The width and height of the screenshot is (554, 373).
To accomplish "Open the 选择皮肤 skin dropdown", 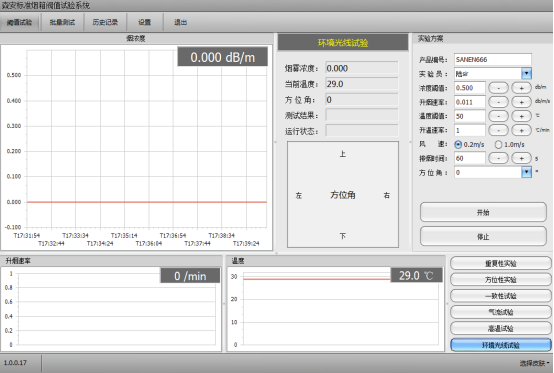I will tap(534, 363).
